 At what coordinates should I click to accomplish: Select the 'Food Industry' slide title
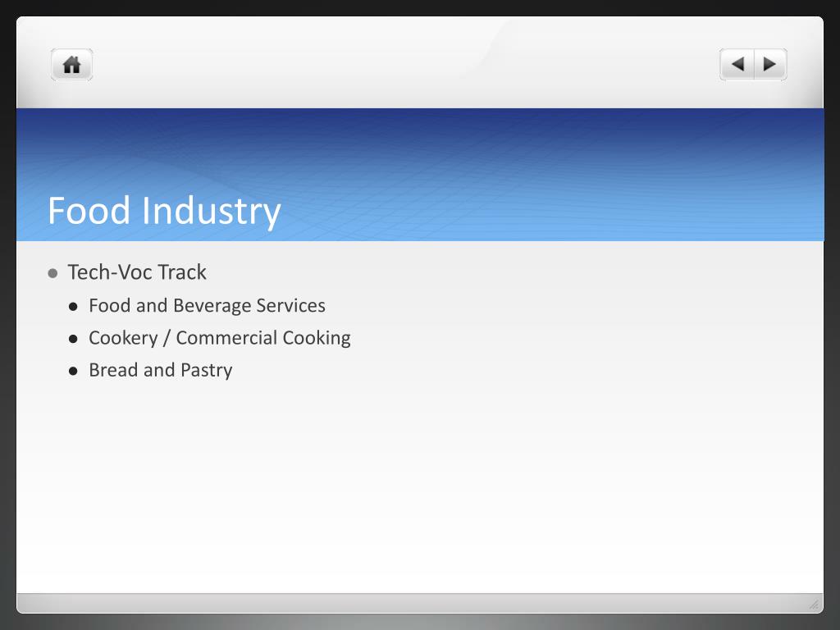click(x=164, y=211)
